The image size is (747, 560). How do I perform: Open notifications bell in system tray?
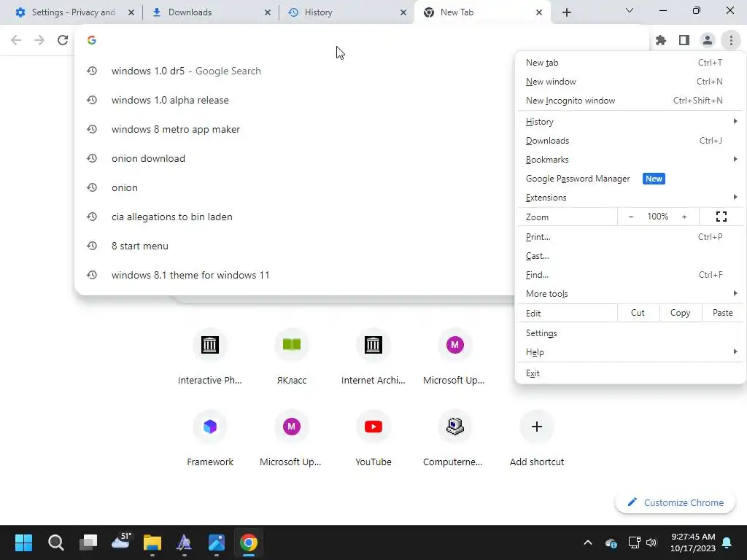pos(727,542)
